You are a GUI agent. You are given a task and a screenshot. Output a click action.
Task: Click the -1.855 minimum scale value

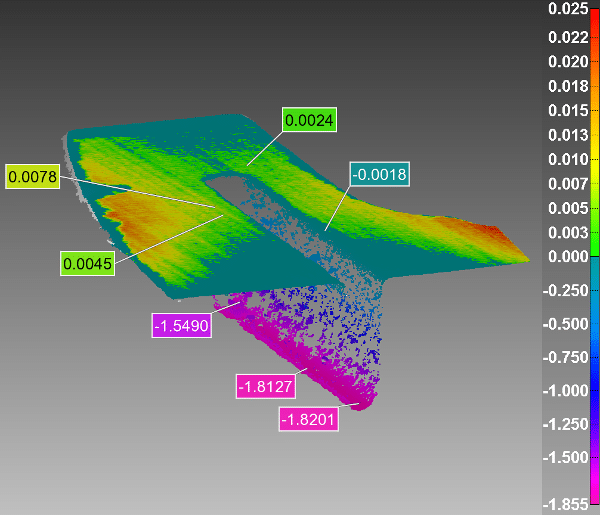click(566, 505)
